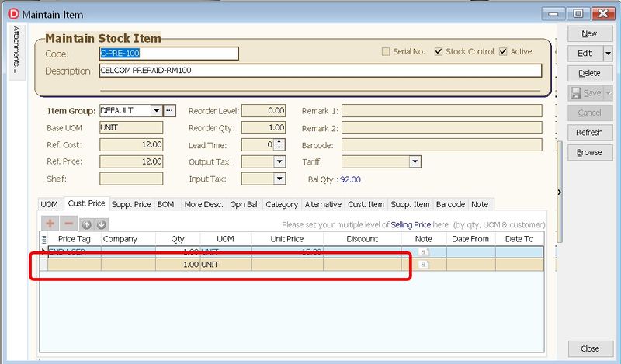Screen dimensions: 621x364
Task: Open note icon in second price row
Action: click(x=423, y=265)
